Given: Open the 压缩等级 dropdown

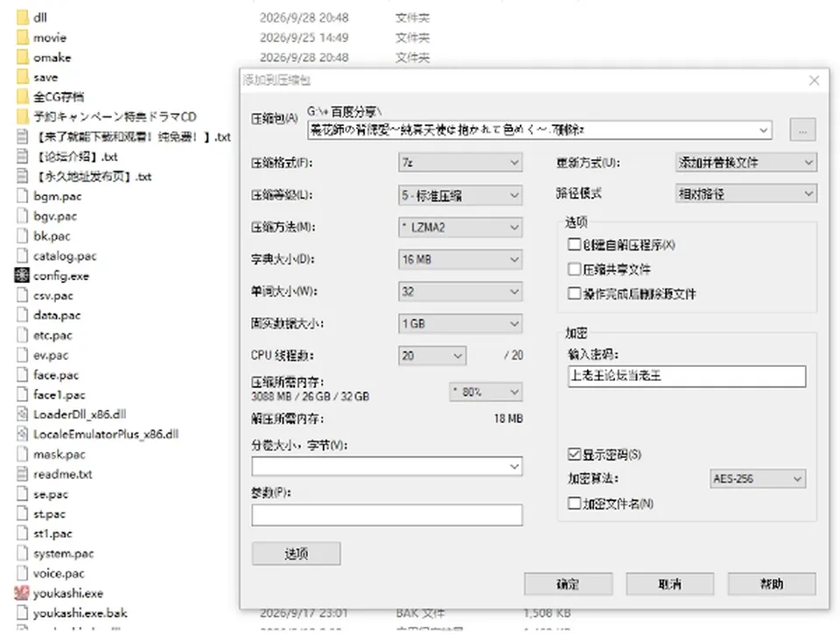Looking at the screenshot, I should pos(460,195).
